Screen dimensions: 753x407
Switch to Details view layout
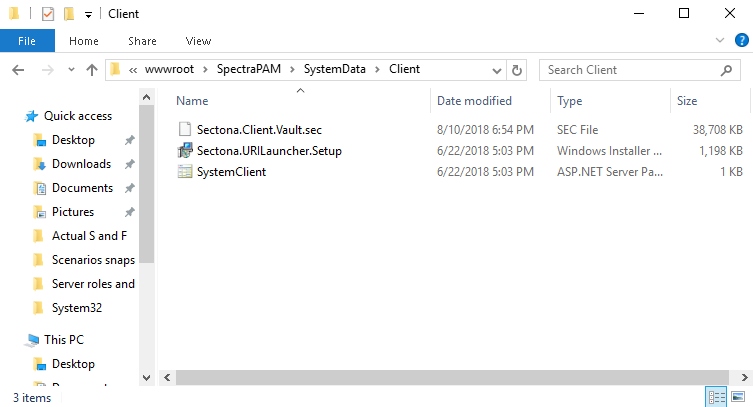[716, 397]
